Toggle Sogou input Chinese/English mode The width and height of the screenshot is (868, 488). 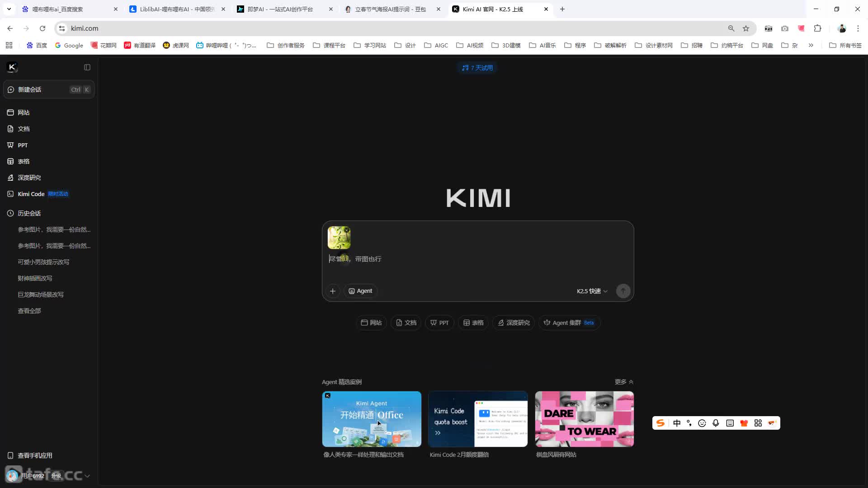(677, 423)
